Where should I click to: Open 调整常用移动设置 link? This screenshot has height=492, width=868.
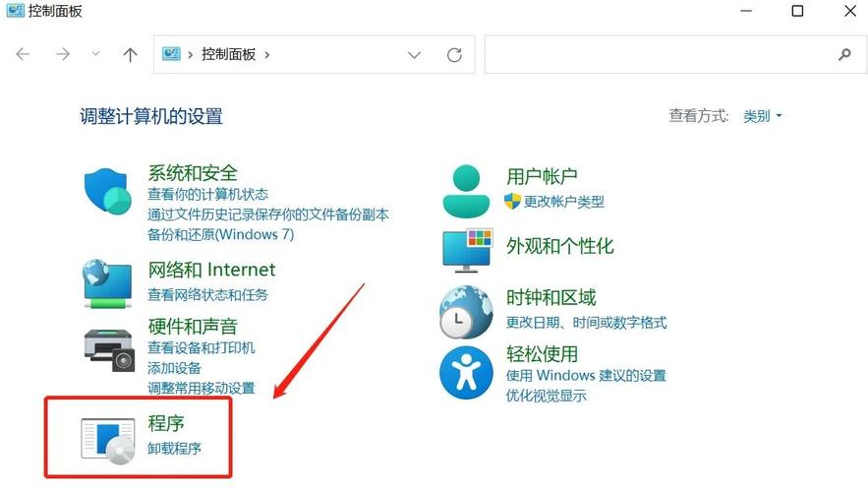[201, 388]
